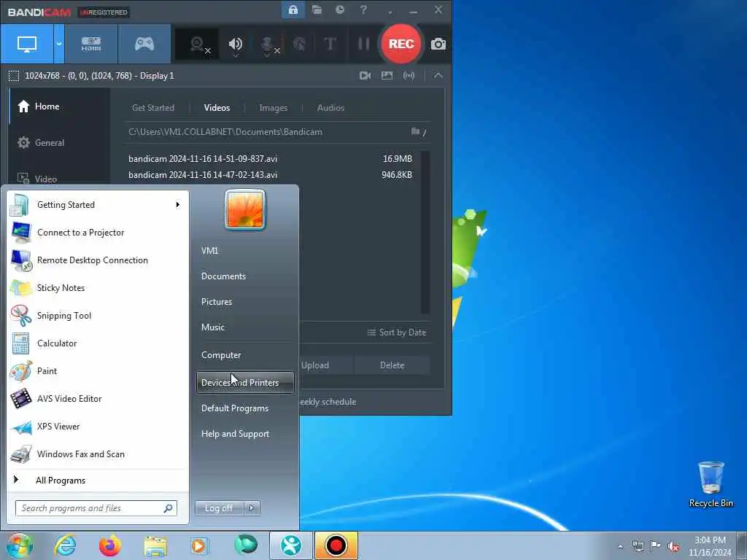The image size is (747, 560).
Task: Open the screen mode dropdown arrow
Action: tap(59, 44)
